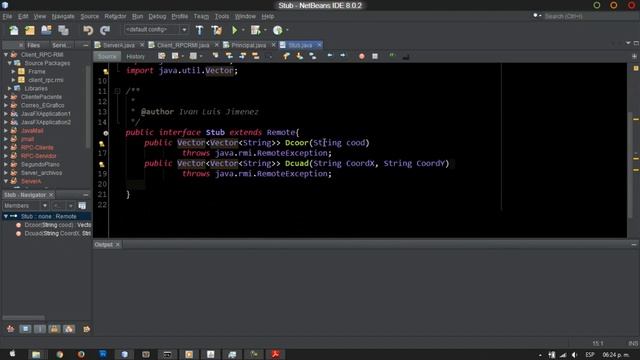
Task: Click the Chrome icon in taskbar
Action: pos(60,354)
